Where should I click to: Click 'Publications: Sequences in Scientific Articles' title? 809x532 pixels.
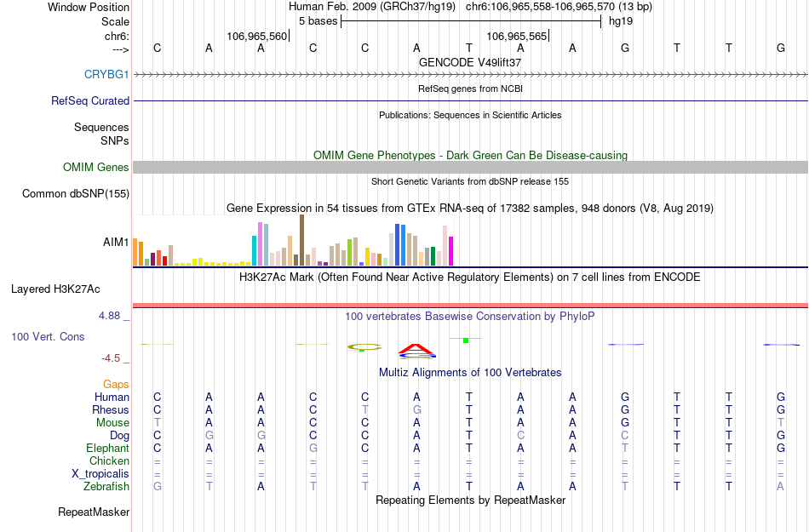point(470,115)
